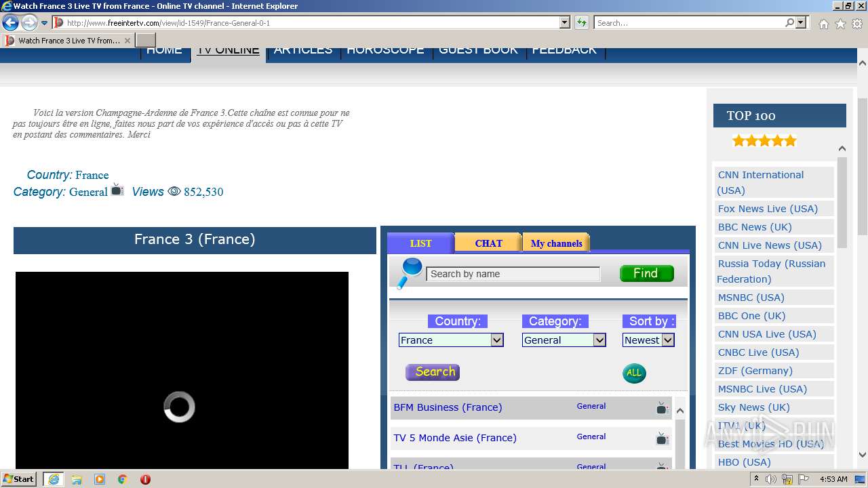Open TV 5 Monde Asie (France) channel
Screen dimensions: 868x488
pyautogui.click(x=455, y=438)
